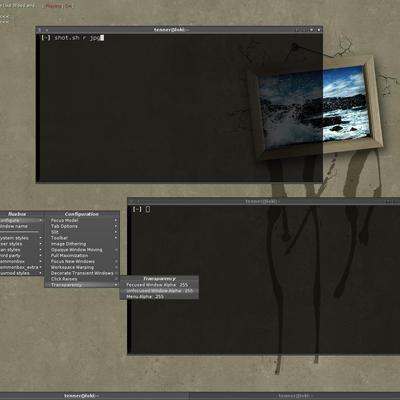Toggle Opaque Window Moving
Screen dimensions: 400x400
click(x=82, y=250)
